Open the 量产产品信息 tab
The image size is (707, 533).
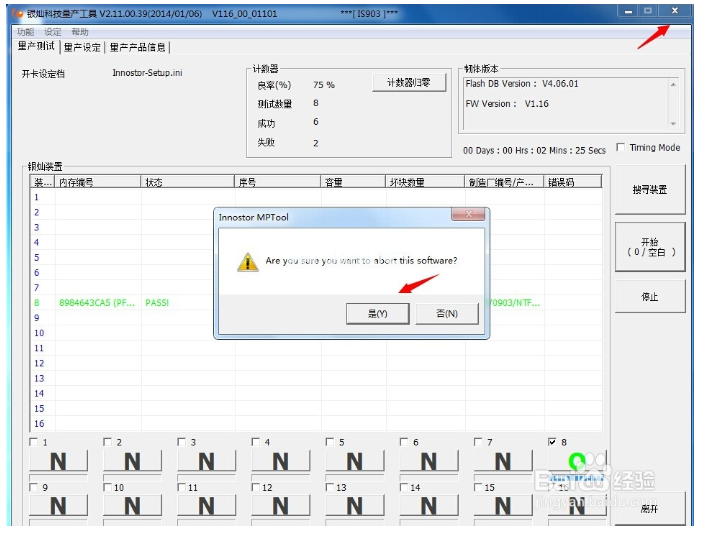point(138,47)
